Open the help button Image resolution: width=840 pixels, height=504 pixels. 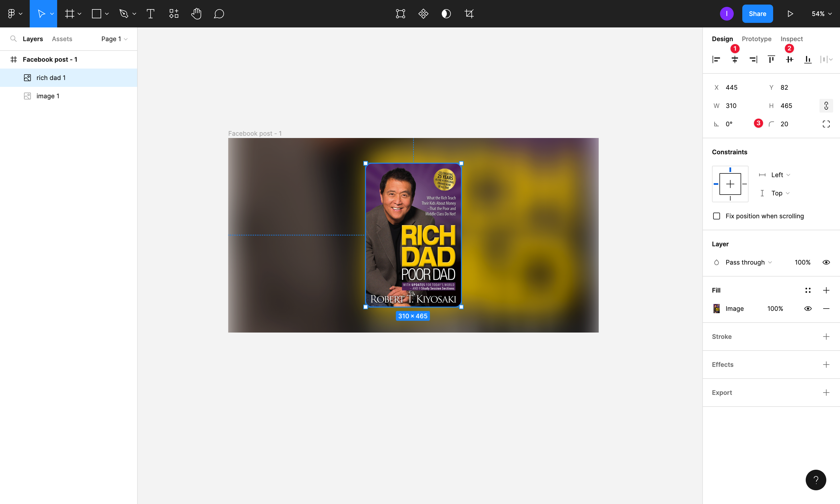816,480
